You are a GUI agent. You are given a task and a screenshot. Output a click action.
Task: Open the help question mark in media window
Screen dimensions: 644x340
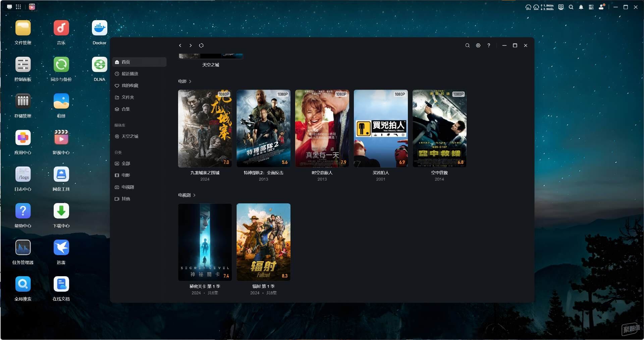point(489,46)
